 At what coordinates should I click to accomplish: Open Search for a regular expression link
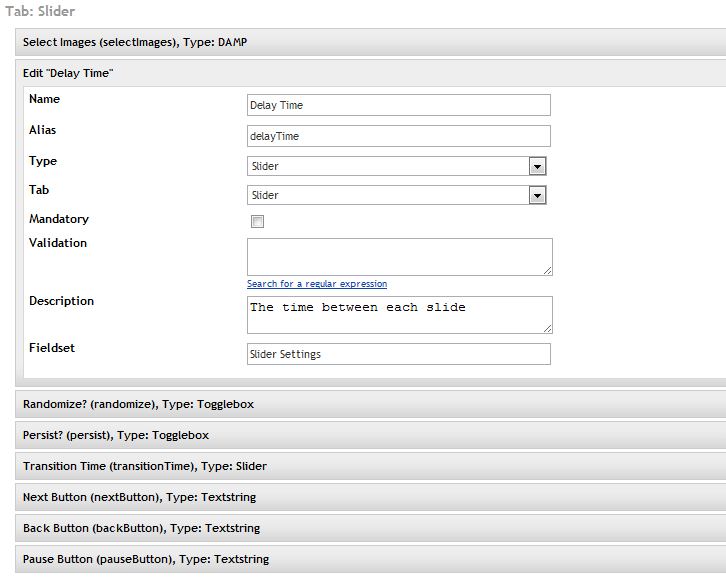coord(317,283)
